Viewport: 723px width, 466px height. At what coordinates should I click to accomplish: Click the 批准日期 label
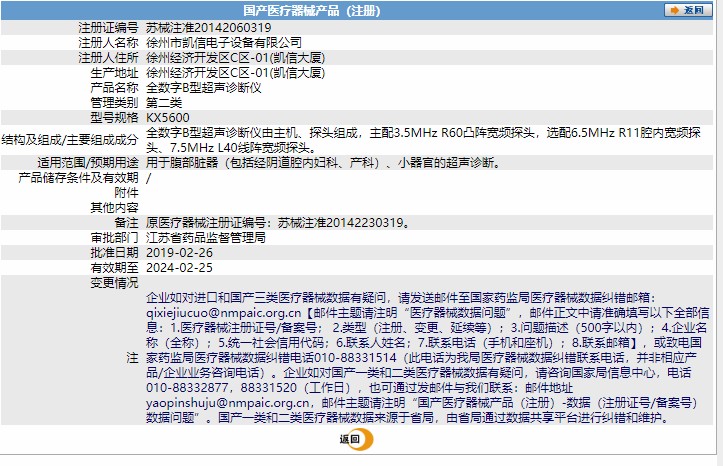(x=114, y=253)
